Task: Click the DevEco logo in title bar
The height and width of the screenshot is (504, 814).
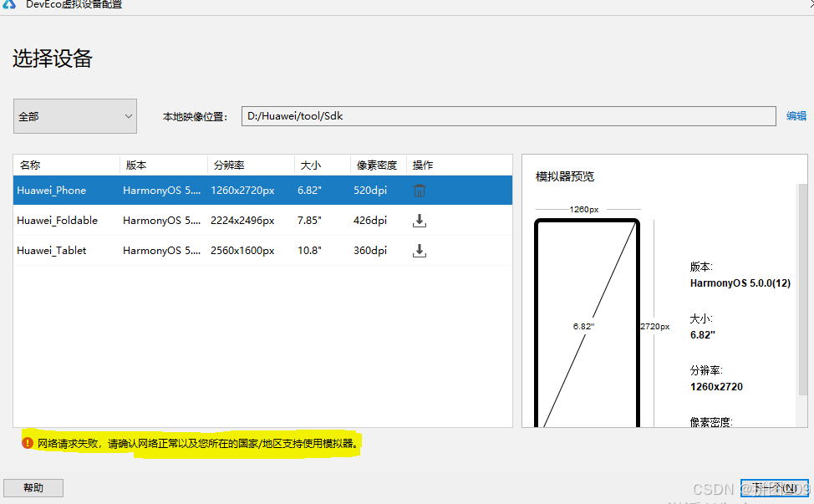Action: point(9,4)
